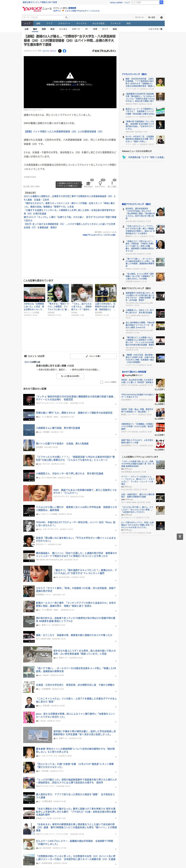186x868 pixels.
Task: Click the ヘルプ link in header
Action: click(127, 2)
